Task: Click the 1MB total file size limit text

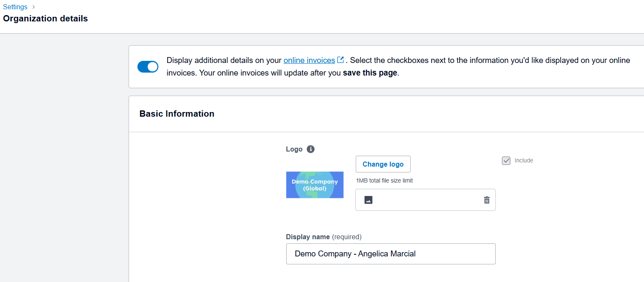Action: pos(385,180)
